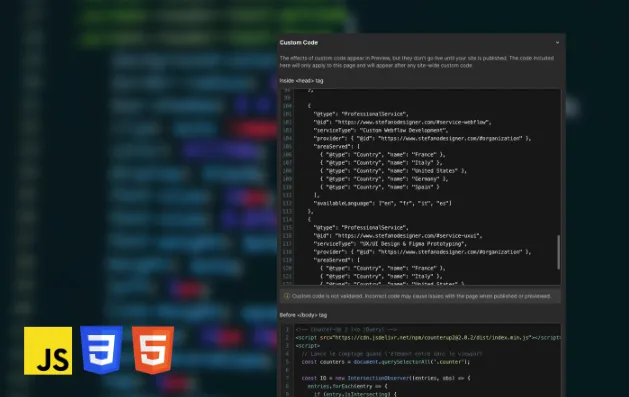Screen dimensions: 629x397
Task: Click the entries.forEach line
Action: 347,386
